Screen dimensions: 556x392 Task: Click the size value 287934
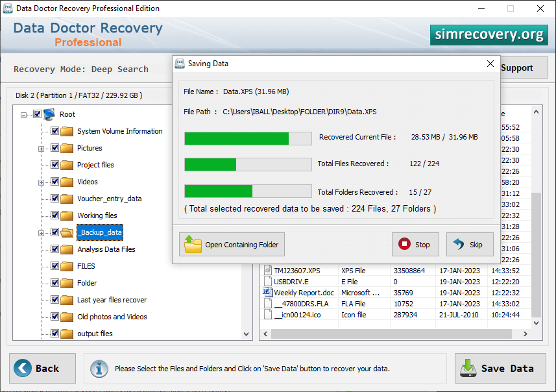click(405, 315)
